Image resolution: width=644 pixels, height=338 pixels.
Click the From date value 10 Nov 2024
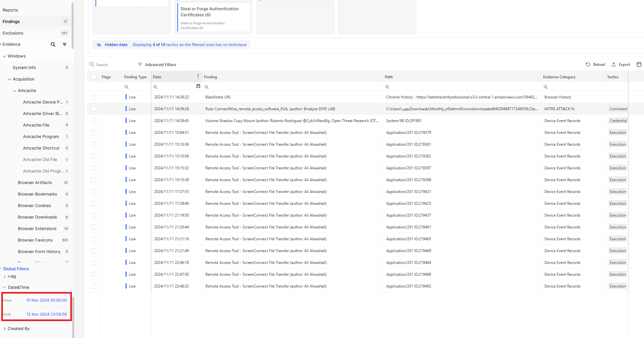pos(46,300)
